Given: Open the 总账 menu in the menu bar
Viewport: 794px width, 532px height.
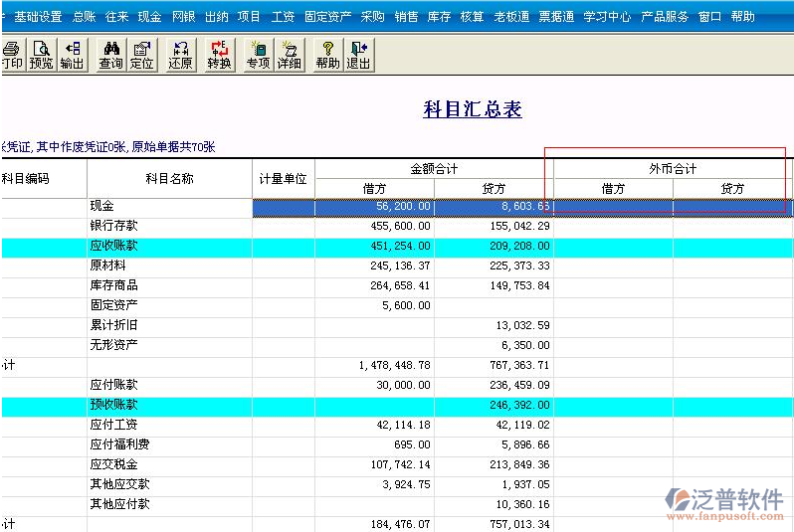Looking at the screenshot, I should click(84, 17).
